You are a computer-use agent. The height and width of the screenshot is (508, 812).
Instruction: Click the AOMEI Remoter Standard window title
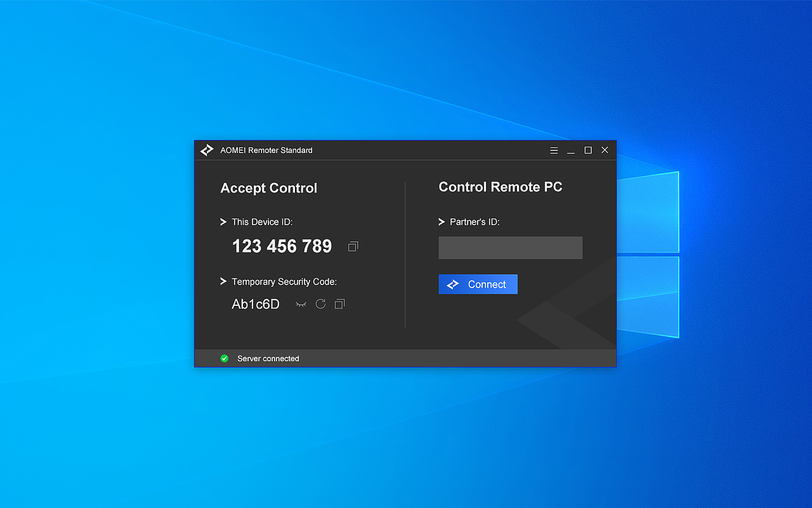coord(266,150)
